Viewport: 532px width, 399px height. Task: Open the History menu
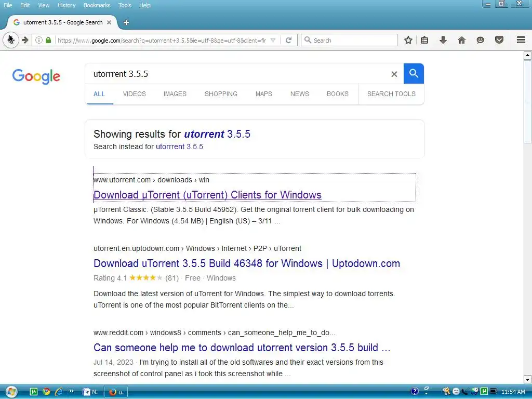click(x=66, y=5)
